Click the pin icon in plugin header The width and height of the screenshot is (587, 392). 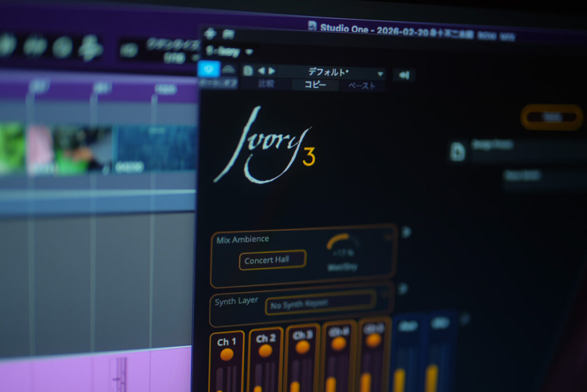[x=210, y=33]
